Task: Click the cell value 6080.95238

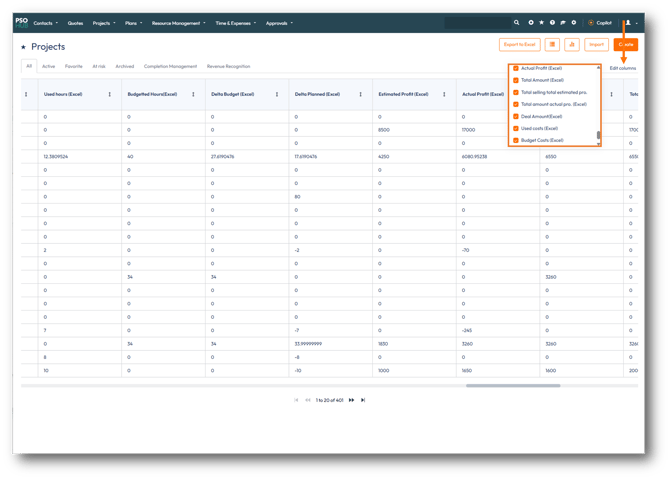Action: (474, 157)
